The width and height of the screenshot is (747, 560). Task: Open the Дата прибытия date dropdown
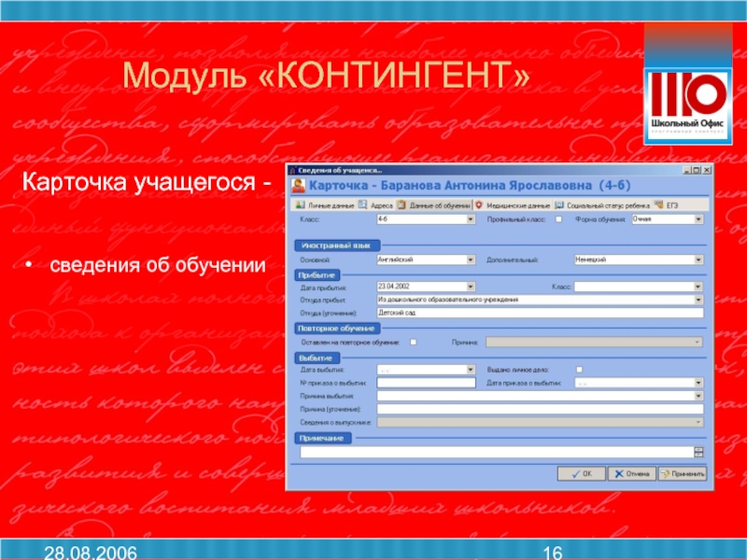coord(471,287)
